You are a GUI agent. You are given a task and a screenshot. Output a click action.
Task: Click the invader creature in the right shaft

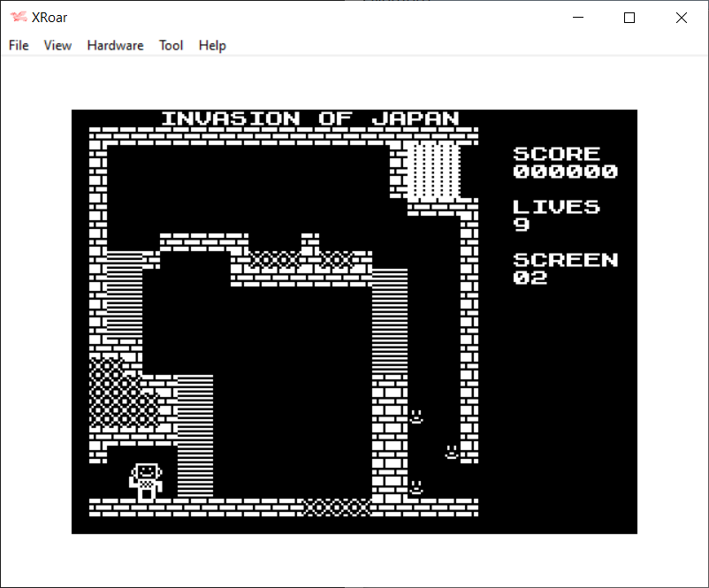(x=451, y=452)
